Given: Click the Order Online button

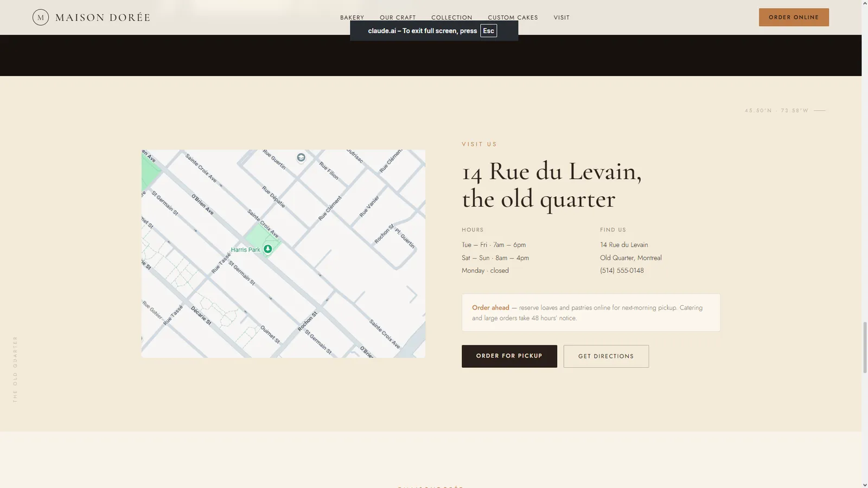Looking at the screenshot, I should pos(794,17).
